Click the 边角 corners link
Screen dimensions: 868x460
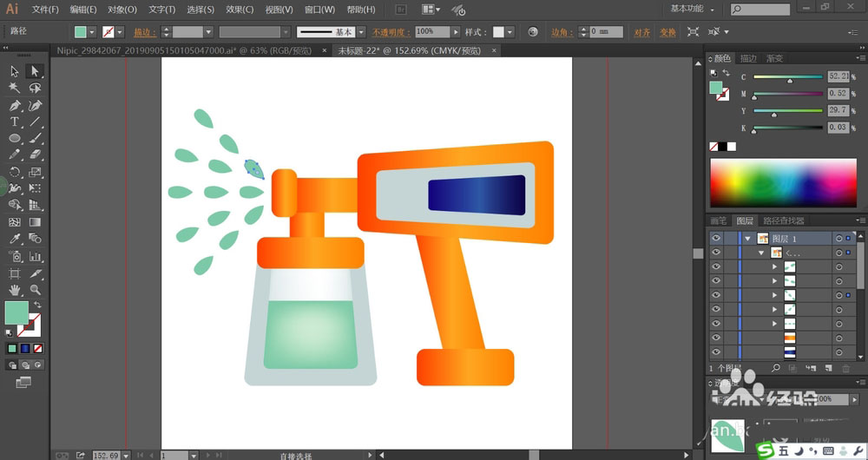(x=561, y=32)
